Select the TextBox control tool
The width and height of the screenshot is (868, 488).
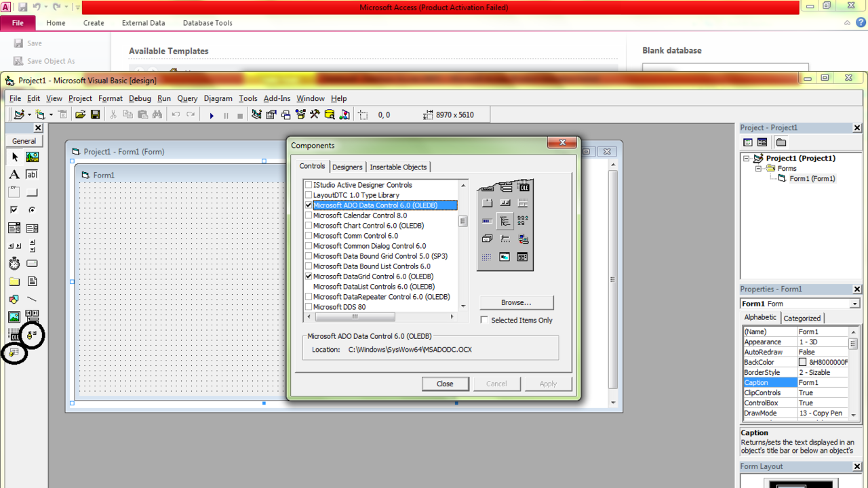pos(32,175)
